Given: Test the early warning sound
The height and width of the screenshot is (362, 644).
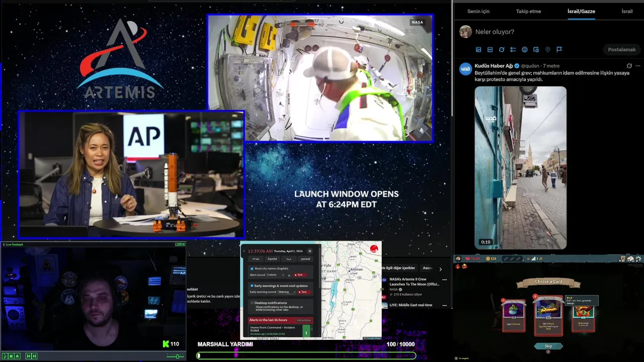Looking at the screenshot, I should [x=304, y=292].
